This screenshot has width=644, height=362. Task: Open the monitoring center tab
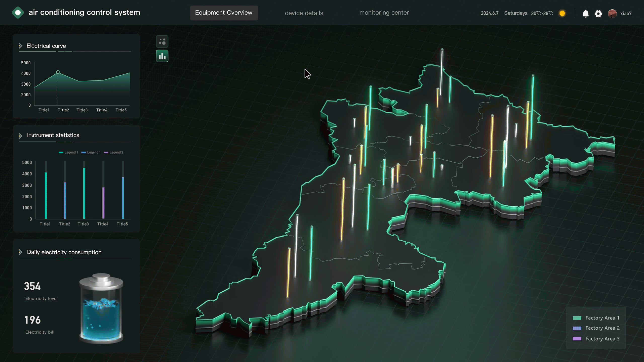click(384, 13)
